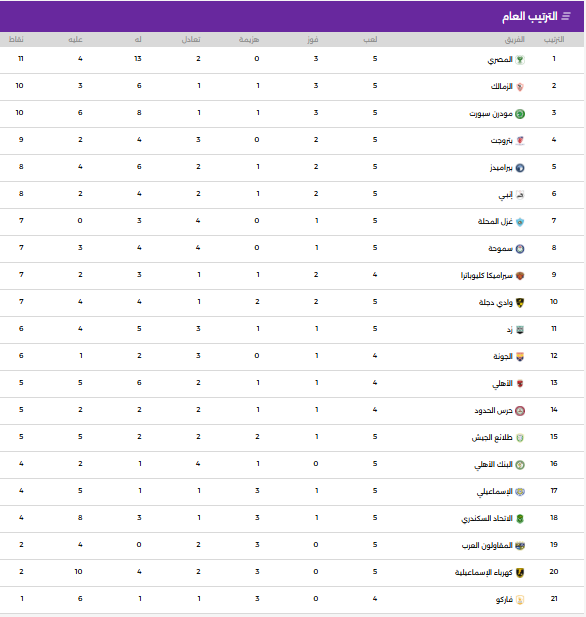
Task: Open the سيراميكا كليوباترا team name
Action: coord(486,275)
